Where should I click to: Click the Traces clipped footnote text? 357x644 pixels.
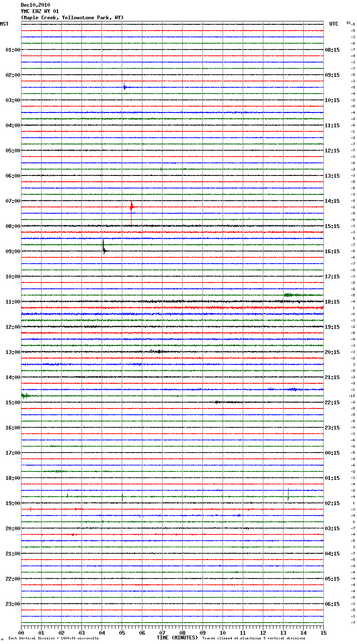coord(254,639)
